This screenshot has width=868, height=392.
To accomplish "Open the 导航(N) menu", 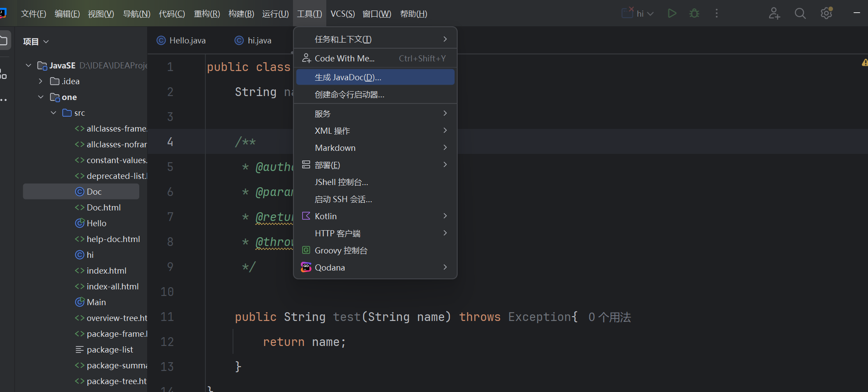I will coord(137,14).
